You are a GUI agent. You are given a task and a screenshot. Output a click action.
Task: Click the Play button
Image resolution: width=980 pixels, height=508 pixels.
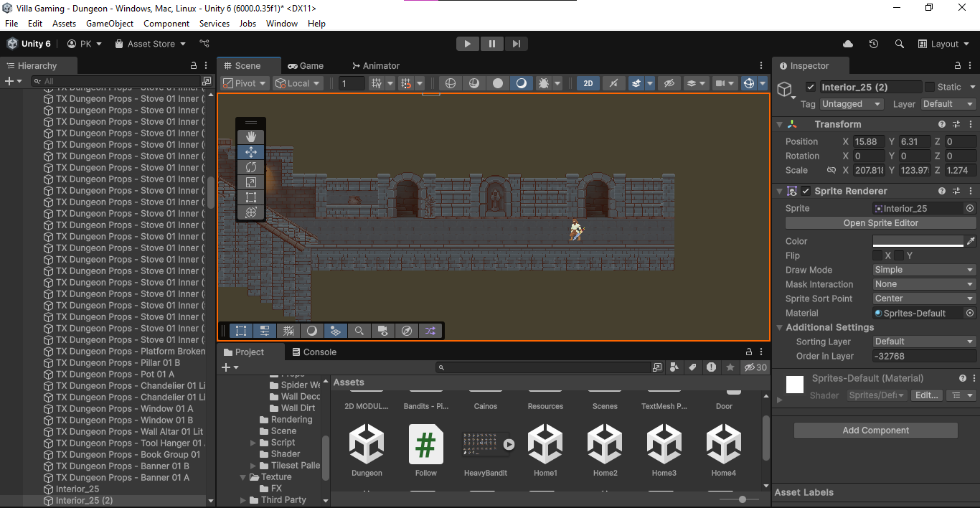(x=468, y=44)
